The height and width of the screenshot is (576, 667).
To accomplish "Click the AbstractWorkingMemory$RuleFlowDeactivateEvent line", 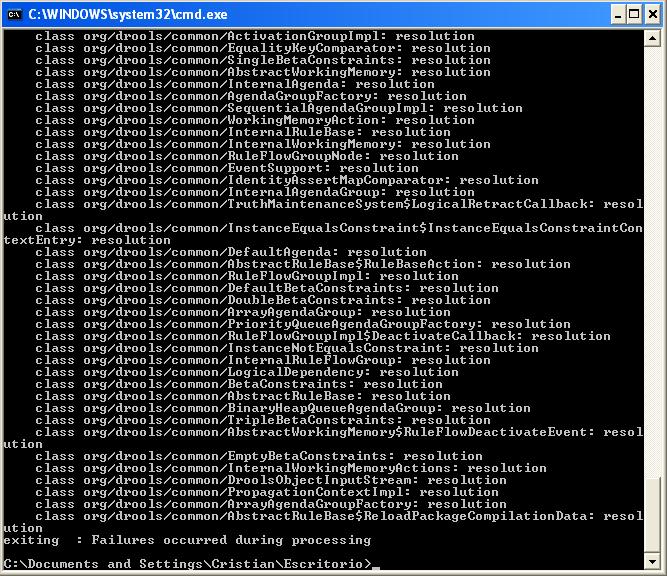I will click(x=339, y=432).
